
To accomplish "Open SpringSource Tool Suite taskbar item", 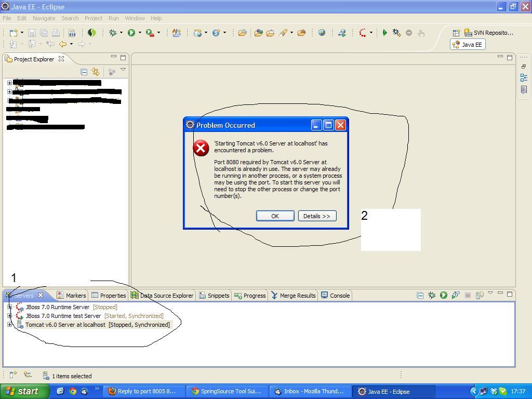I will [227, 391].
